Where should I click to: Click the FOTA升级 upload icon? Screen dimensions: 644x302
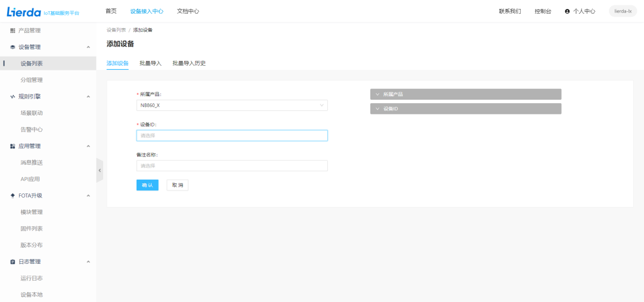point(13,196)
